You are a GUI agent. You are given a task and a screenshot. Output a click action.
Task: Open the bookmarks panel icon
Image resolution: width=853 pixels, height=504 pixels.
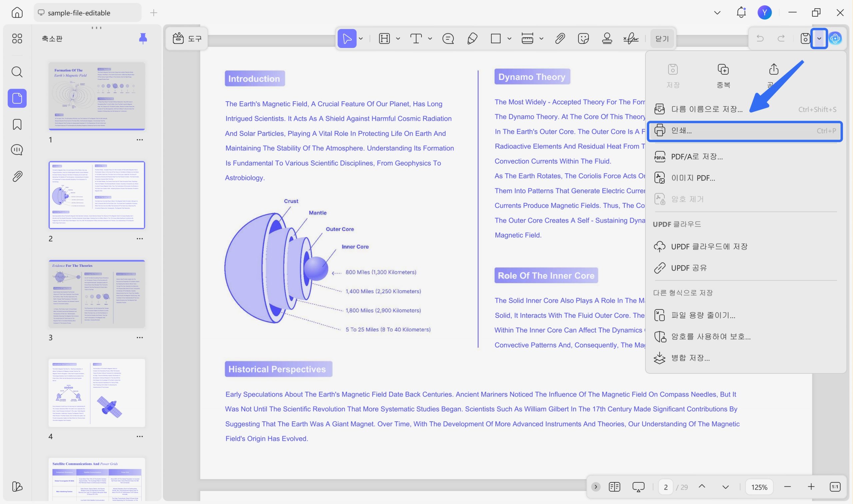click(17, 124)
